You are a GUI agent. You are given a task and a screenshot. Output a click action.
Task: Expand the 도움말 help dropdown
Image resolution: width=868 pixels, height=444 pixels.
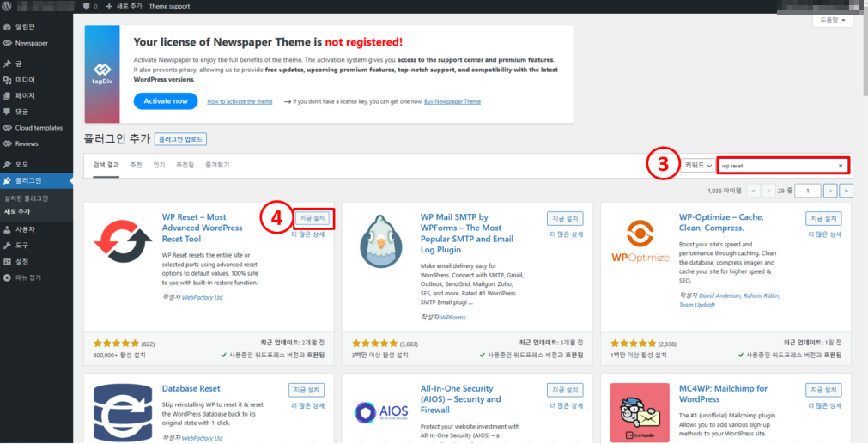[833, 21]
